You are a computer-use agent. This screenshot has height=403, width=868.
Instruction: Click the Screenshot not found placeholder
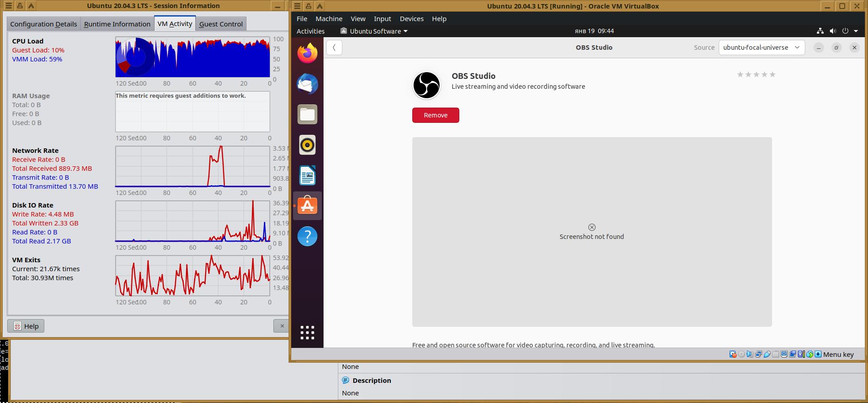click(592, 232)
